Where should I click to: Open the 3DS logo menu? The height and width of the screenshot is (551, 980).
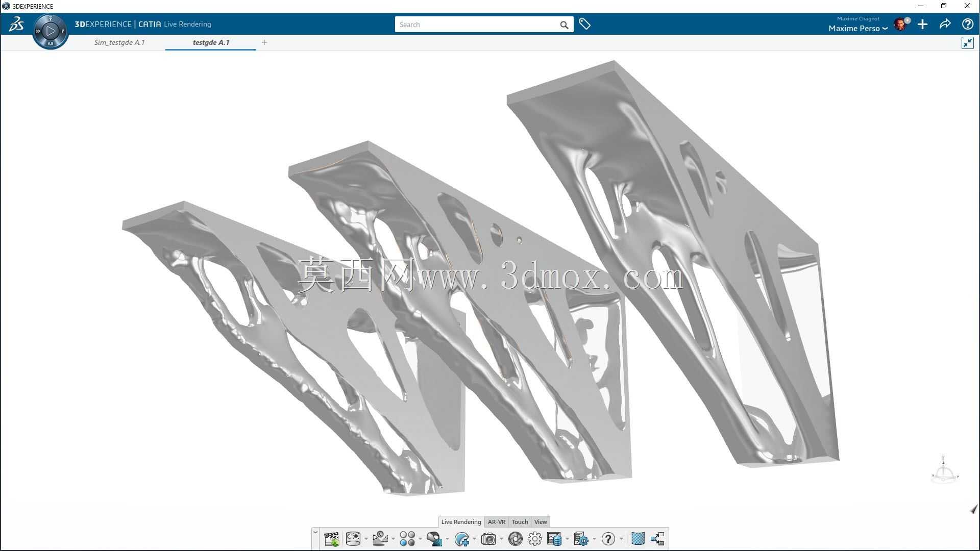click(x=16, y=24)
